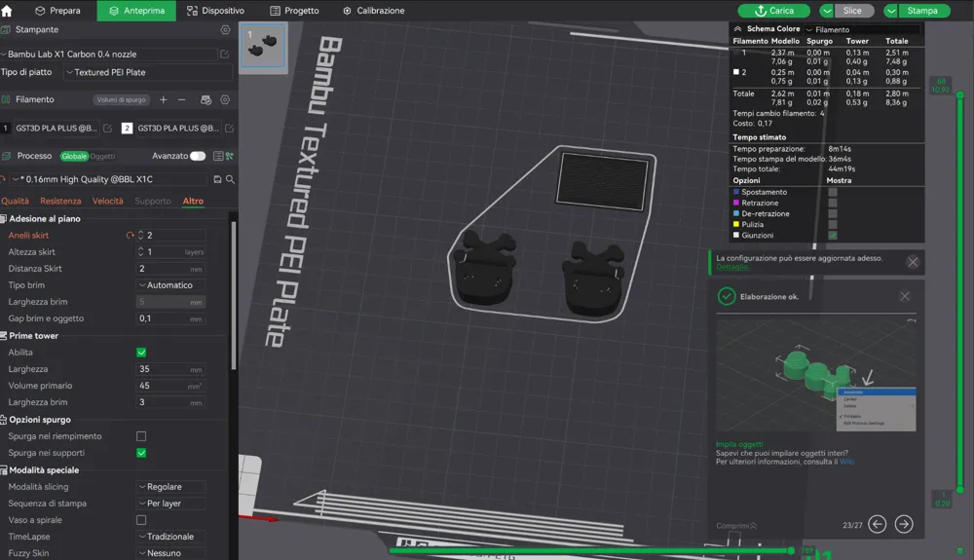Click the horizontal move slider handle
The height and width of the screenshot is (560, 974).
791,550
